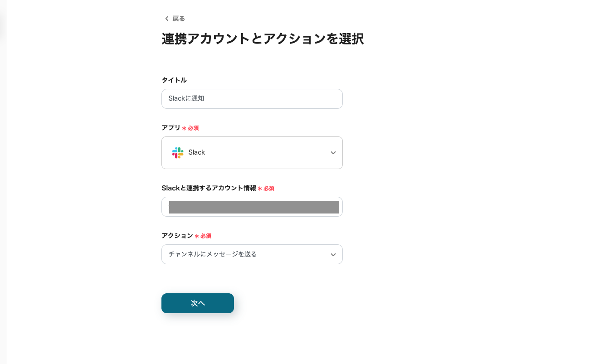
Task: Select the Slack text in app dropdown
Action: click(x=197, y=153)
